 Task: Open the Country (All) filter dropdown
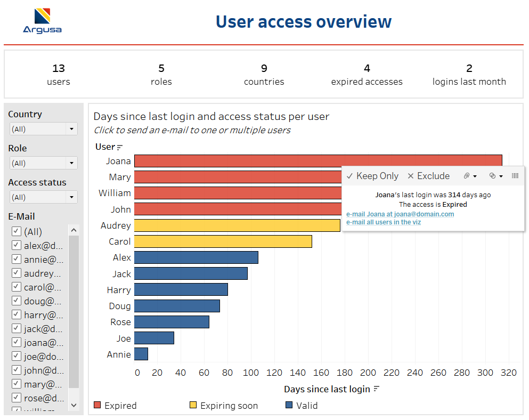click(73, 129)
